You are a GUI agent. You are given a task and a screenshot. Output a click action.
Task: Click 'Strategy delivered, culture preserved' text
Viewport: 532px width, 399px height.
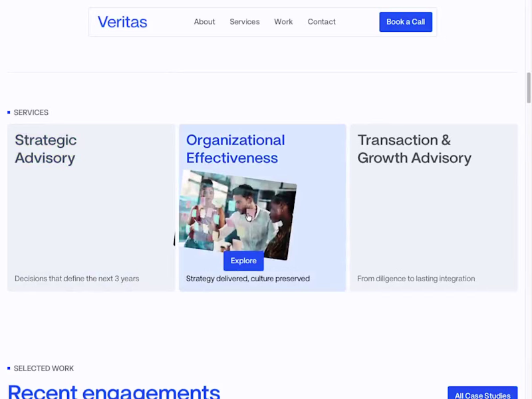[247, 279]
